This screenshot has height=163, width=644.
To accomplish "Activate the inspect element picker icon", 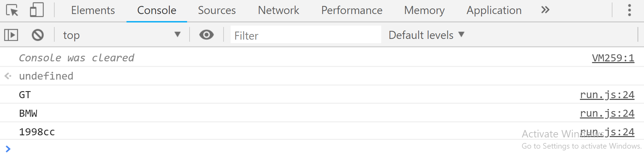I will tap(12, 10).
